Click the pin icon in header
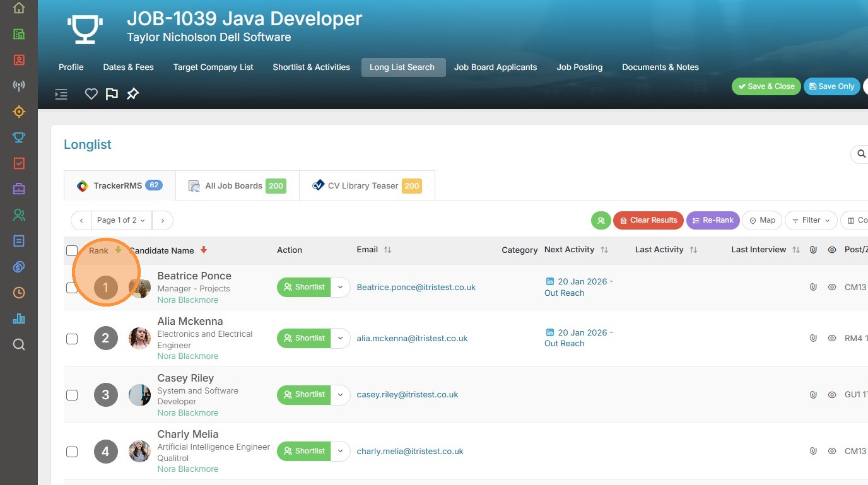Image resolution: width=868 pixels, height=485 pixels. [132, 94]
